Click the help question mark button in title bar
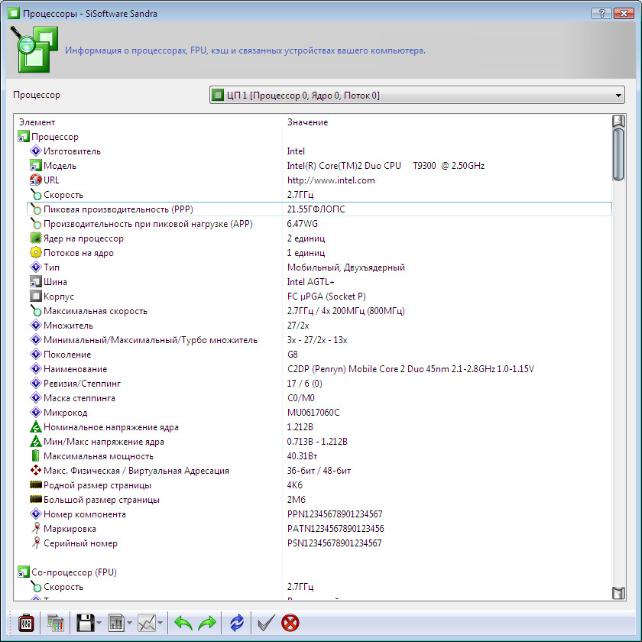The width and height of the screenshot is (642, 642). tap(602, 13)
